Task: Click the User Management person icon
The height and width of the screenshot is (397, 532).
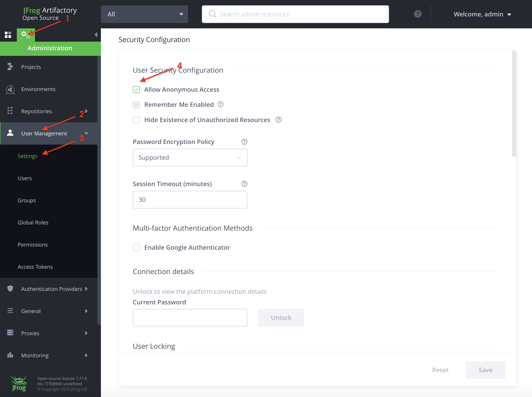Action: pyautogui.click(x=10, y=133)
